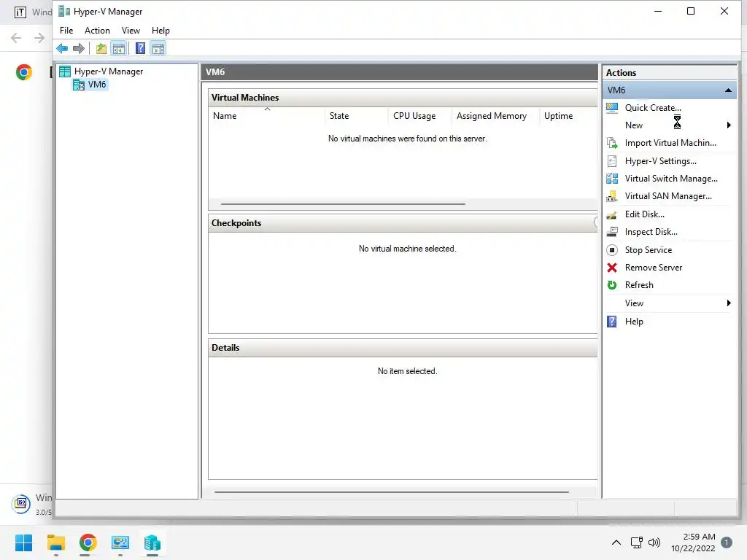Click Help label in Actions pane
This screenshot has width=747, height=560.
[x=634, y=322]
